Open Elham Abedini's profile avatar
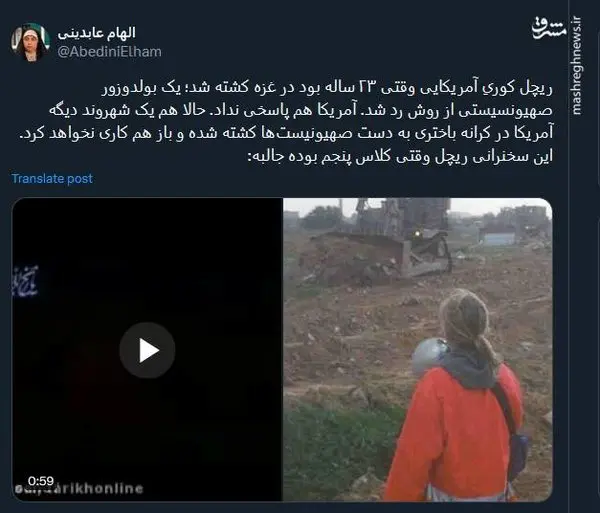Image resolution: width=600 pixels, height=513 pixels. coord(30,42)
